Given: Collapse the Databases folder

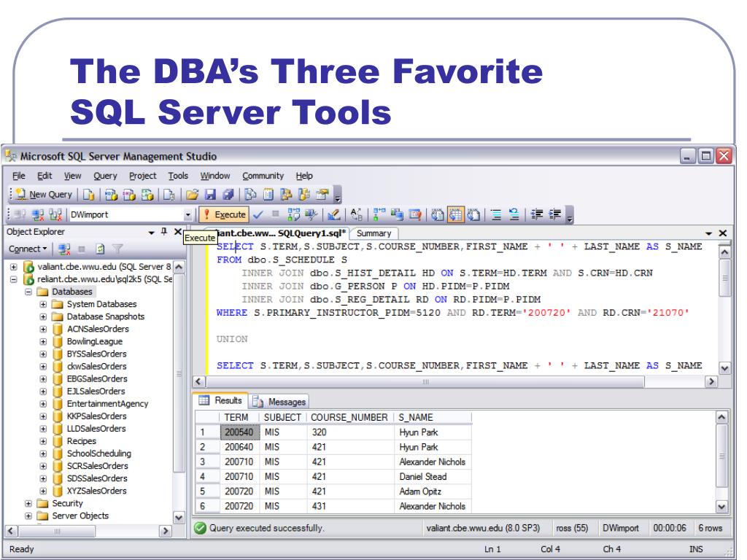Looking at the screenshot, I should (x=28, y=292).
